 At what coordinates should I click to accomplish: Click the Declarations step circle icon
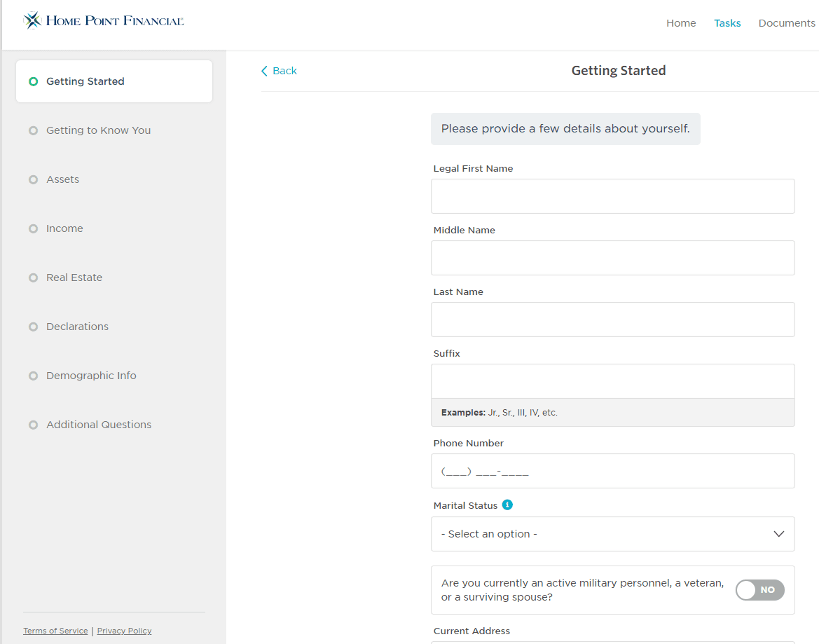point(33,327)
